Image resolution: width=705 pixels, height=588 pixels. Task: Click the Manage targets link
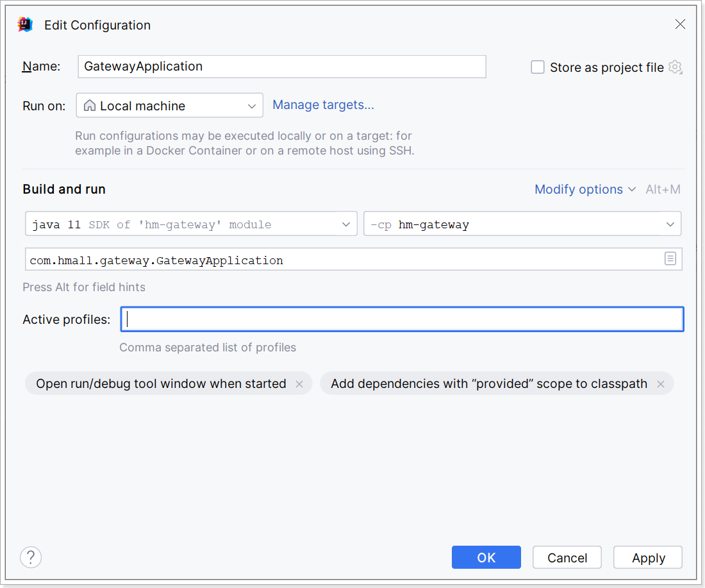(x=323, y=105)
